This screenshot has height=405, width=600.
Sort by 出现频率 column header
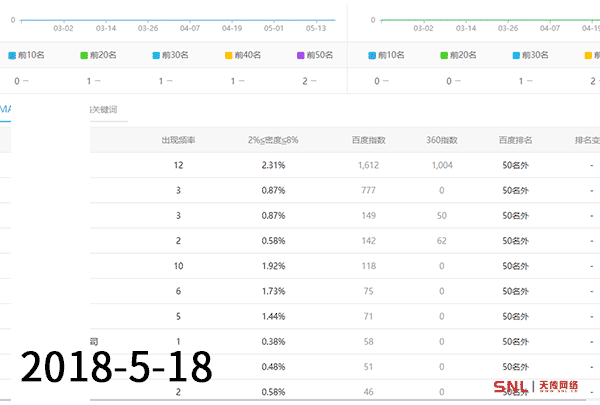[x=178, y=140]
